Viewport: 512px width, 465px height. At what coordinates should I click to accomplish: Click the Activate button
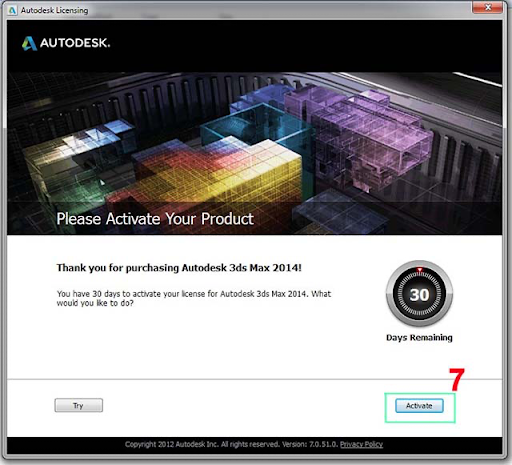tap(419, 406)
